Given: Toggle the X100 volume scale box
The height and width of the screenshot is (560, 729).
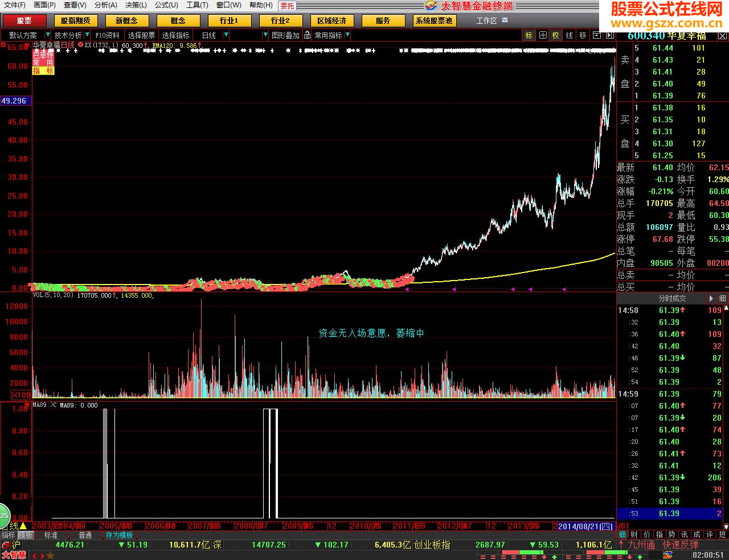Looking at the screenshot, I should (x=21, y=394).
